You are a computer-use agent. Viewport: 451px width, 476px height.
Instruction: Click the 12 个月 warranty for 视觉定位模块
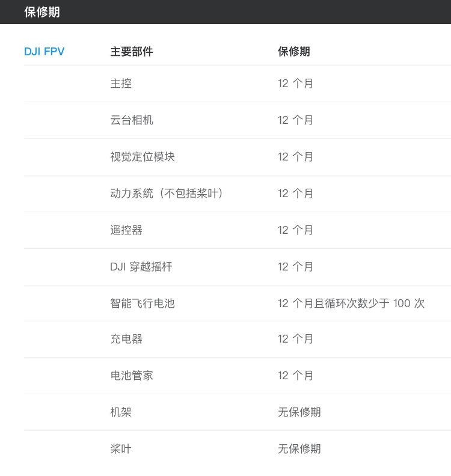(295, 157)
